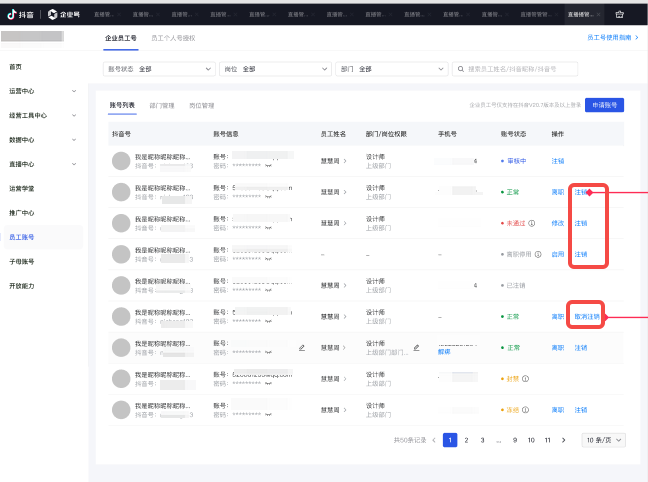
Task: Go to page 11
Action: (547, 440)
